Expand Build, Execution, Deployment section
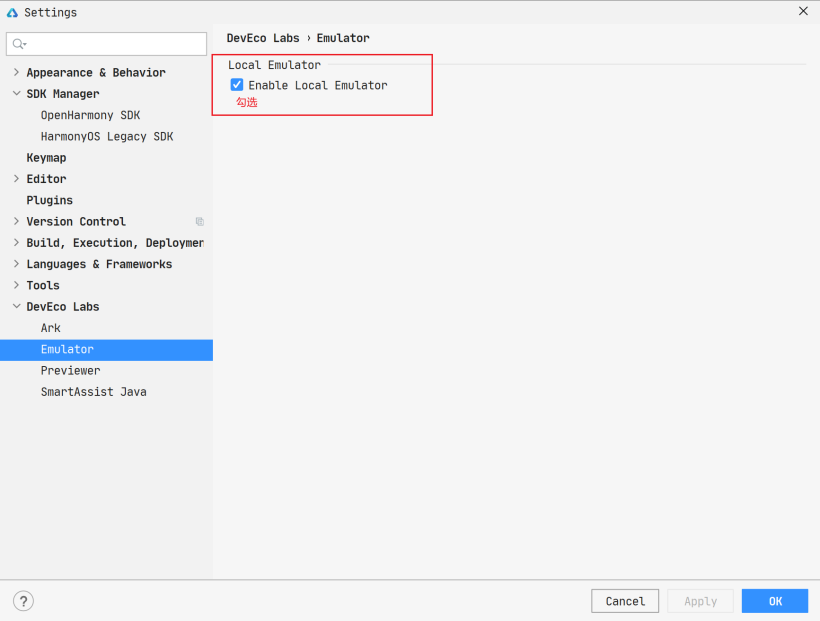Screen dimensions: 820x621 coord(16,243)
